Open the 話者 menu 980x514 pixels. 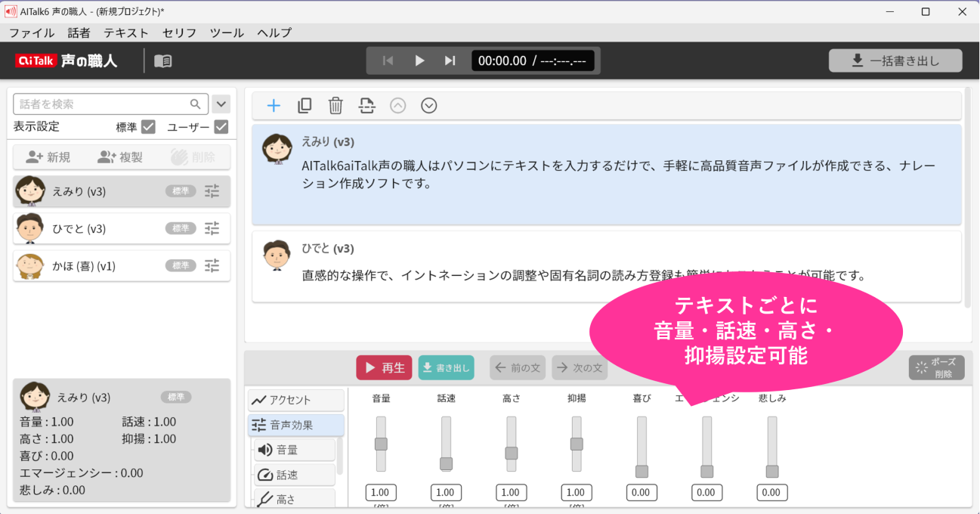[79, 33]
